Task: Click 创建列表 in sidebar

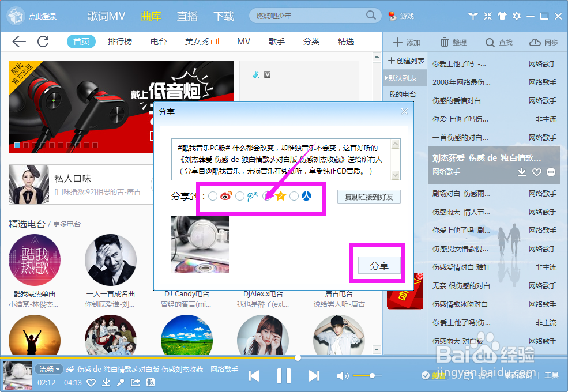Action: [x=406, y=61]
